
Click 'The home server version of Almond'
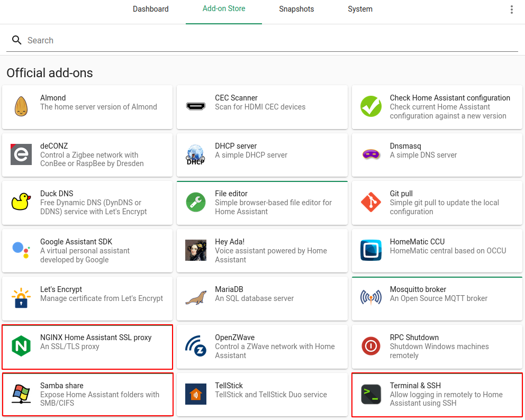98,107
